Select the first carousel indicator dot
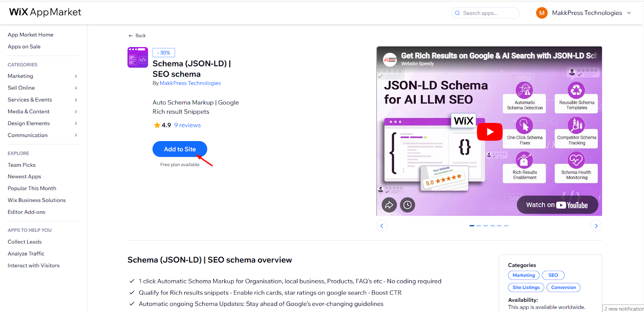644x312 pixels. pos(472,226)
